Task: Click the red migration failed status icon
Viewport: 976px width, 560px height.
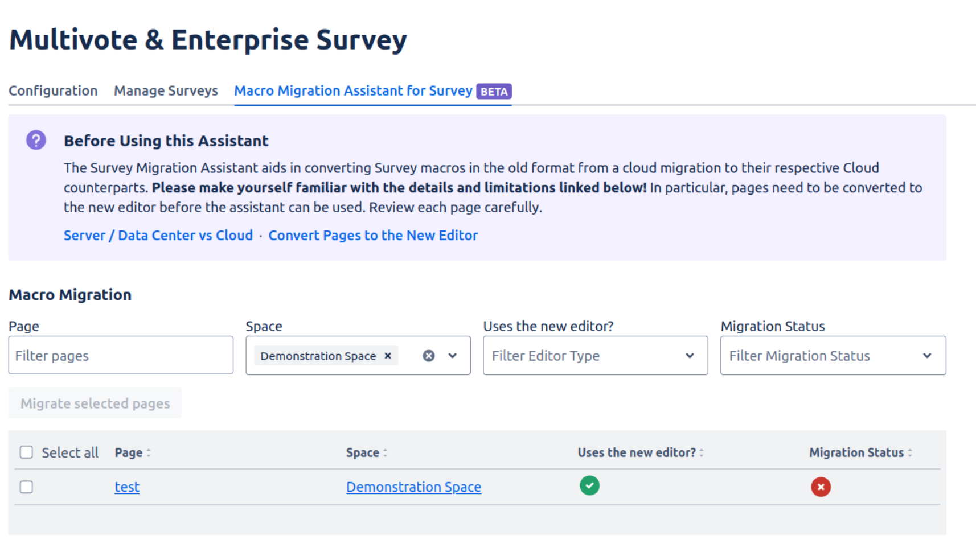Action: (x=821, y=487)
